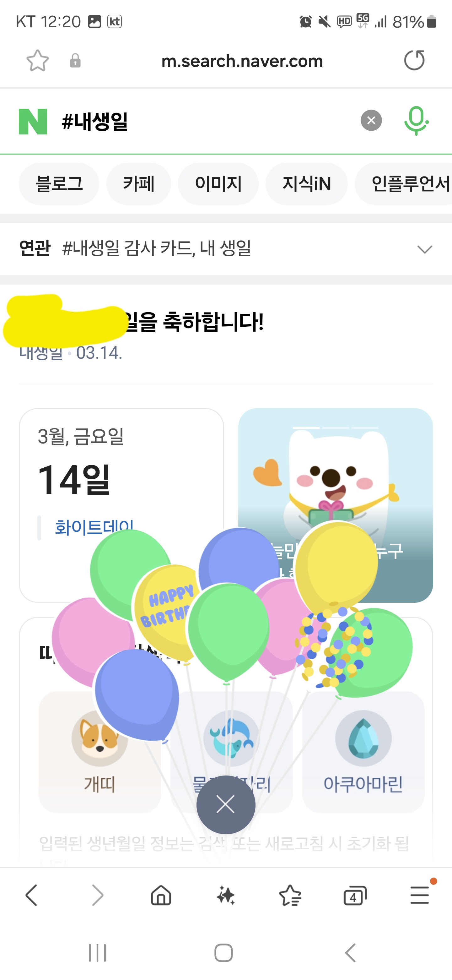Clear the search query text
Screen dimensions: 452x980
(x=371, y=121)
